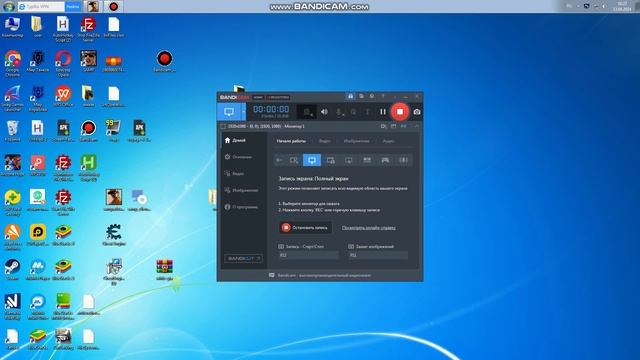Click the blue screen recording mode button

pyautogui.click(x=229, y=112)
